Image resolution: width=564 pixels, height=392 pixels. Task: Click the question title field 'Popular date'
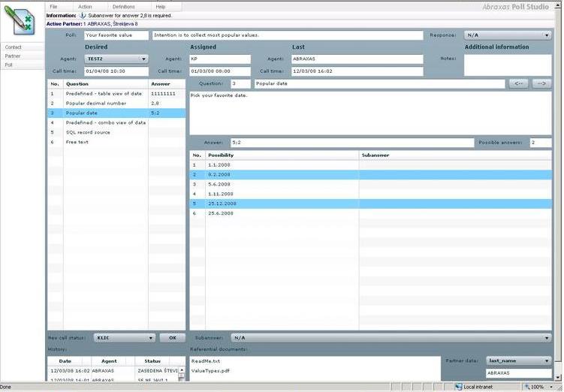click(379, 83)
